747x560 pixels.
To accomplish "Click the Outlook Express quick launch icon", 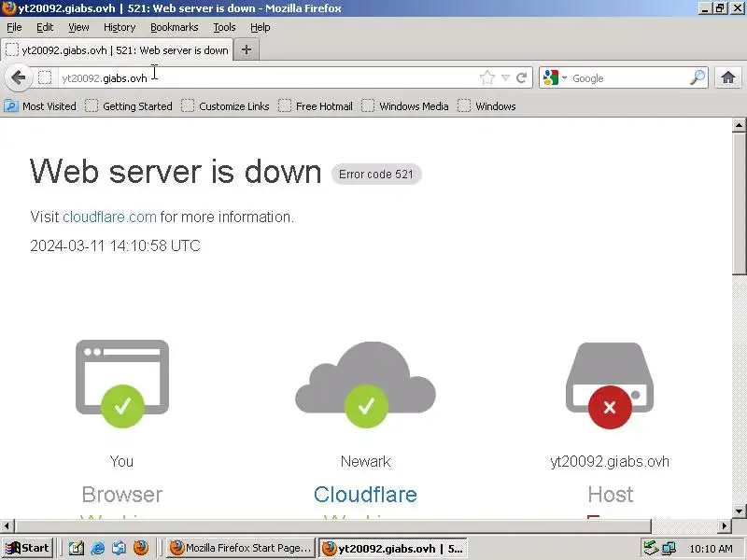I will 120,548.
